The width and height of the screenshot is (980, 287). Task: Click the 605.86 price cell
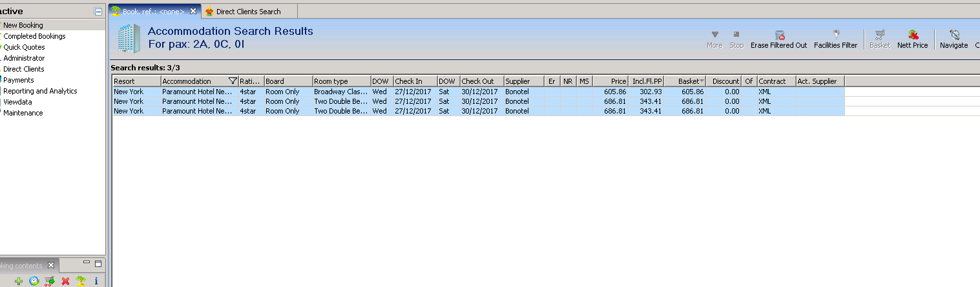click(x=610, y=92)
